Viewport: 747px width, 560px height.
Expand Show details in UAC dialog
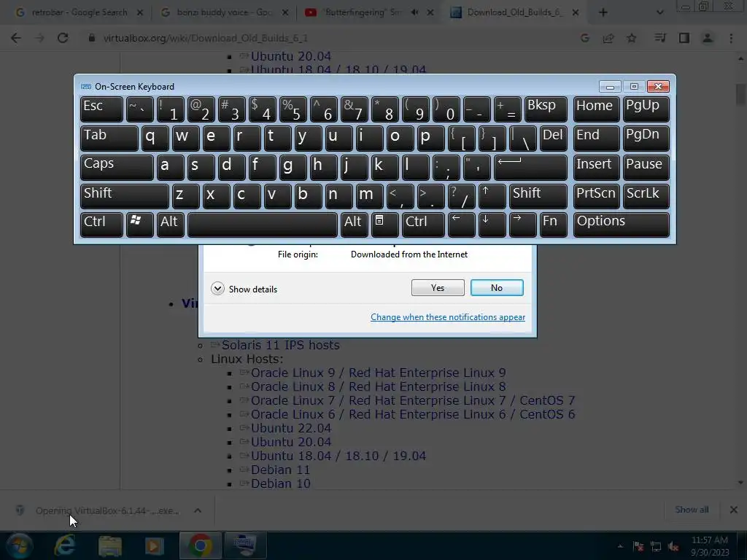[244, 289]
